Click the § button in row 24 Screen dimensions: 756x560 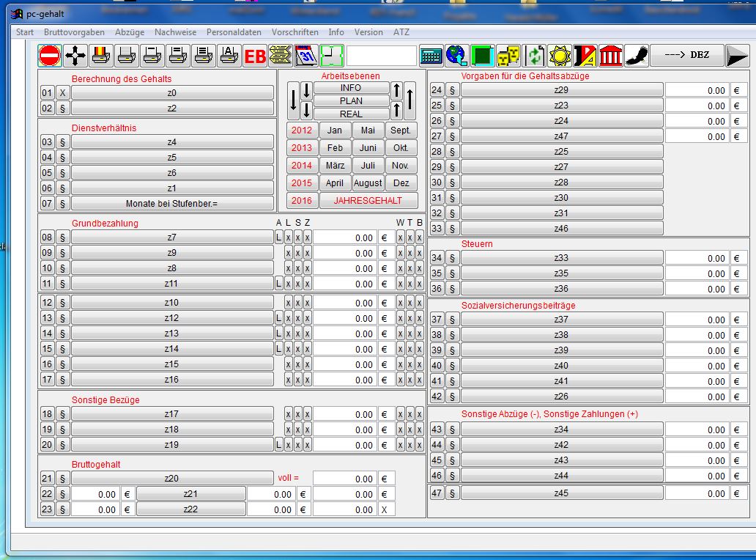point(452,90)
